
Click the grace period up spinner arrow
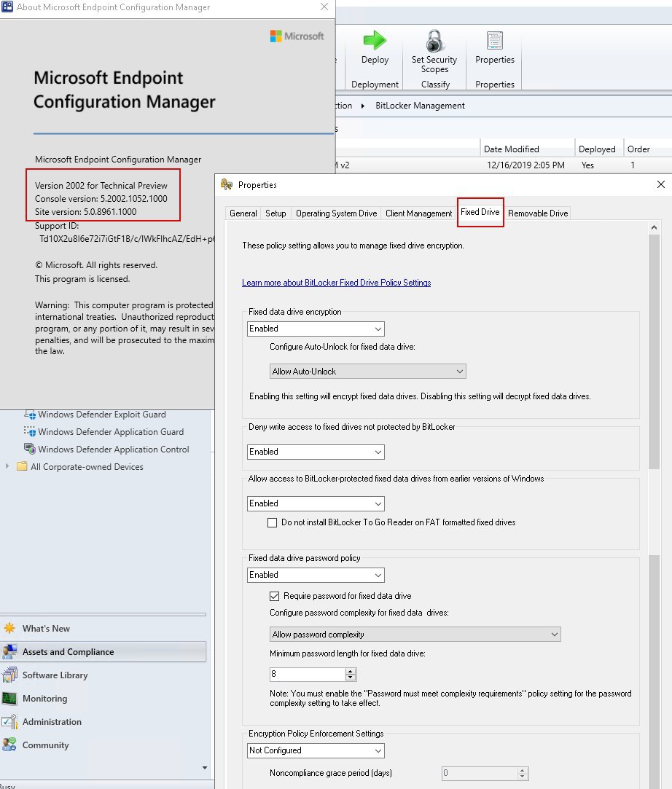tap(523, 770)
